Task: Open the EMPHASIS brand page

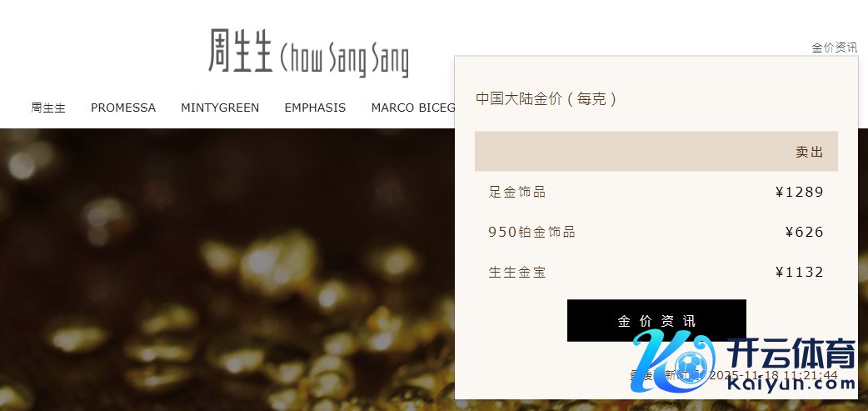Action: click(315, 108)
